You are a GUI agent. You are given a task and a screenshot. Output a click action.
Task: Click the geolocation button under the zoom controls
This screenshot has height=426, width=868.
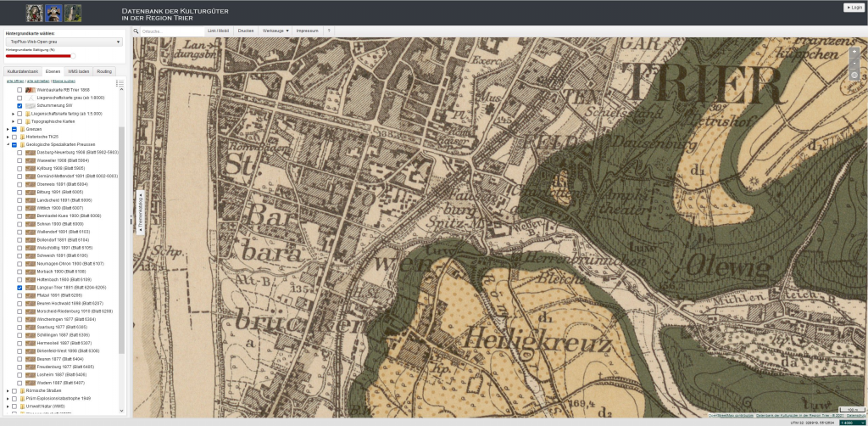tap(854, 75)
